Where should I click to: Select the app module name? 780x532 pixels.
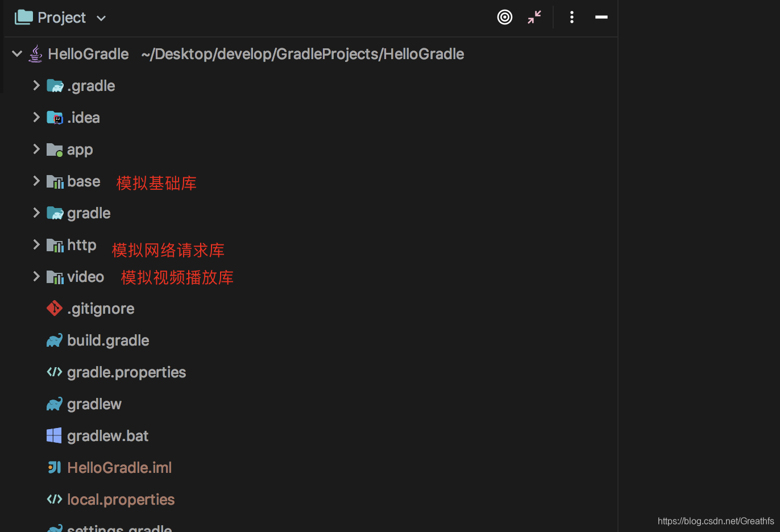[80, 150]
